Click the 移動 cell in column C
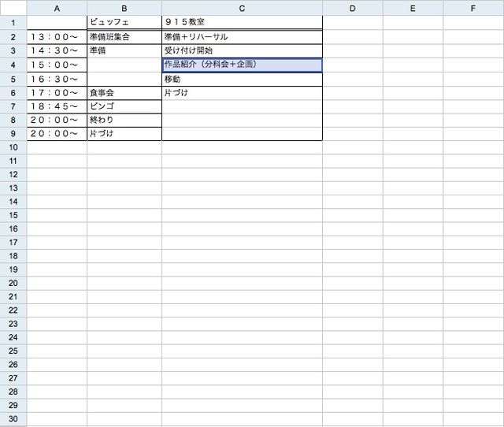The height and width of the screenshot is (427, 504). click(x=242, y=79)
